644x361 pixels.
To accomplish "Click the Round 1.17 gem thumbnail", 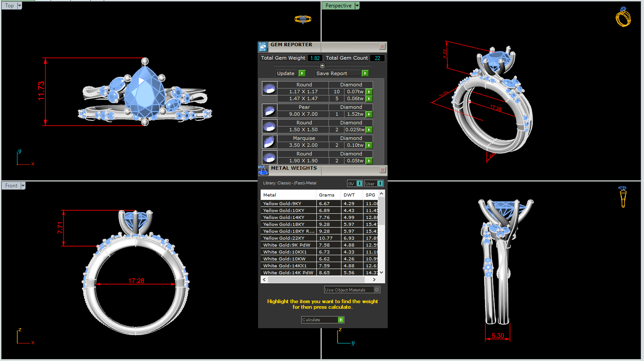I will pyautogui.click(x=269, y=89).
